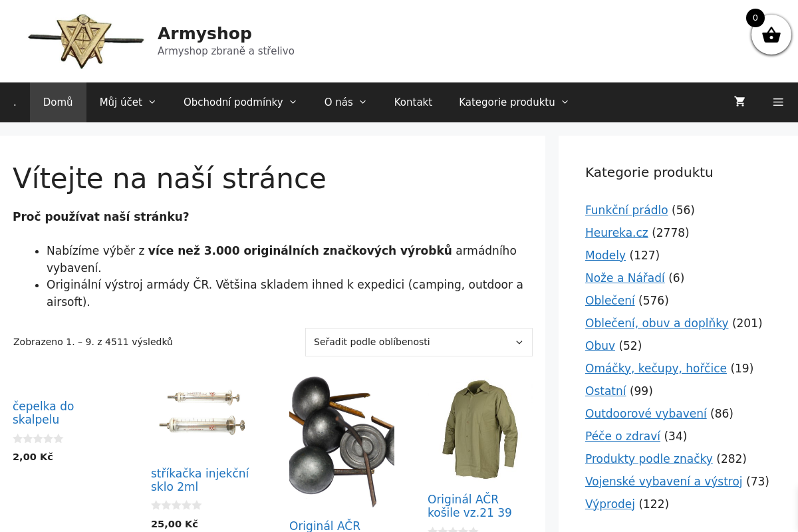This screenshot has height=532, width=798.
Task: Open the Heureka.cz category link
Action: coord(616,233)
